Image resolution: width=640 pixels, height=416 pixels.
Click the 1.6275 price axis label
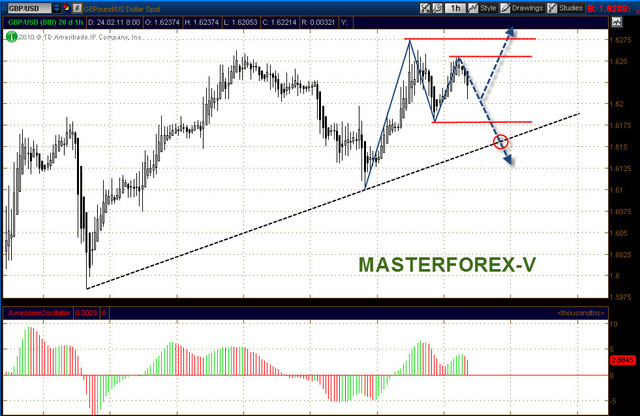coord(620,40)
